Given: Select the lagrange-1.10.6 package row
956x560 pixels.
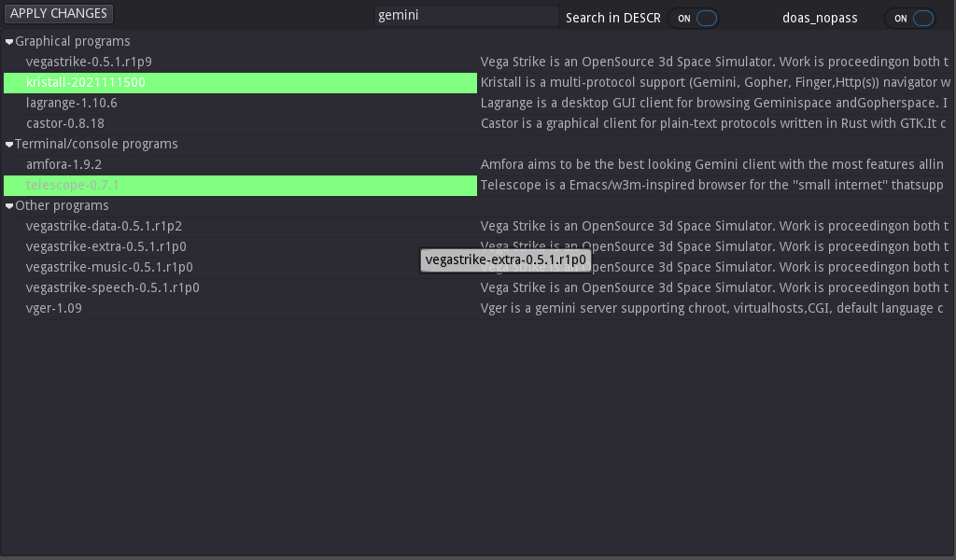Looking at the screenshot, I should click(72, 104).
